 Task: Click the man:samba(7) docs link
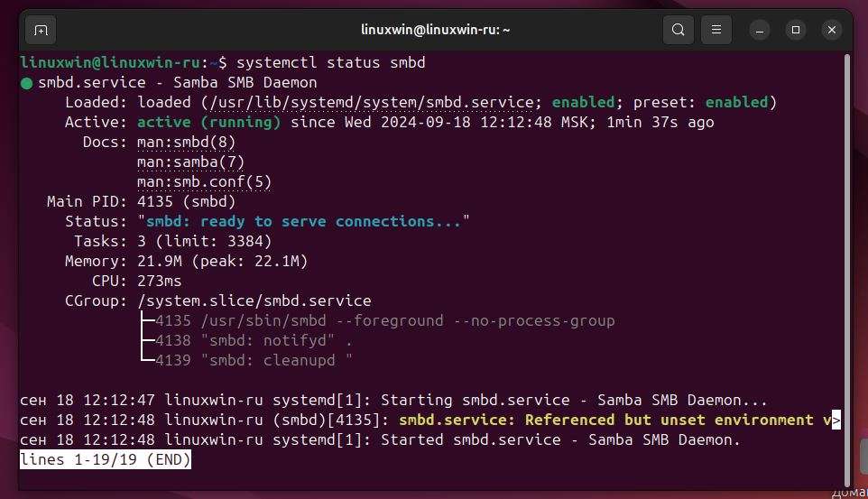[190, 162]
